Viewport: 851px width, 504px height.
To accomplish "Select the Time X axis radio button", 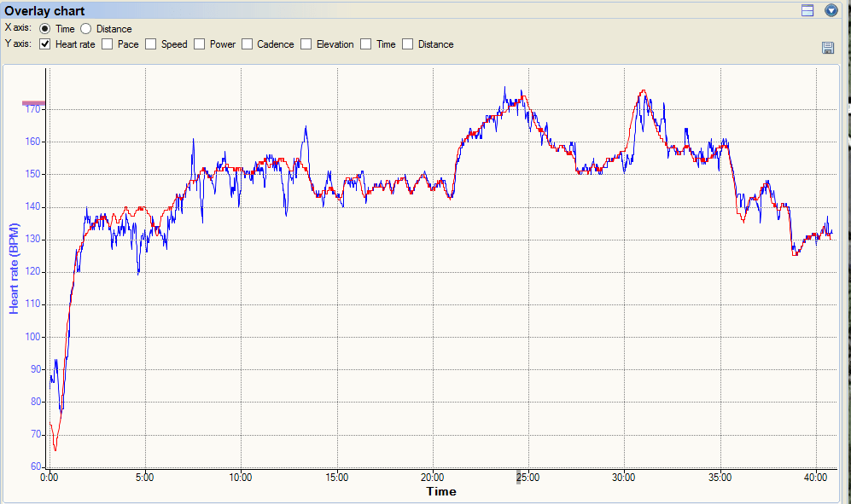I will coord(45,29).
